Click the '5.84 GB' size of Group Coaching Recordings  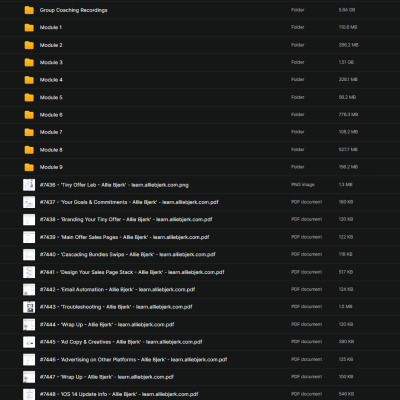pyautogui.click(x=347, y=10)
